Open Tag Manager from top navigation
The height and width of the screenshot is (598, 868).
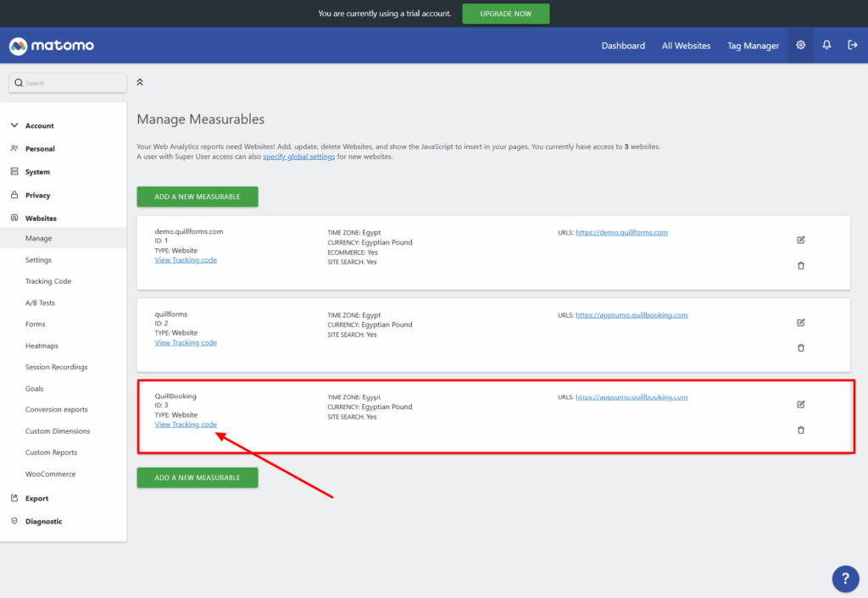coord(753,46)
